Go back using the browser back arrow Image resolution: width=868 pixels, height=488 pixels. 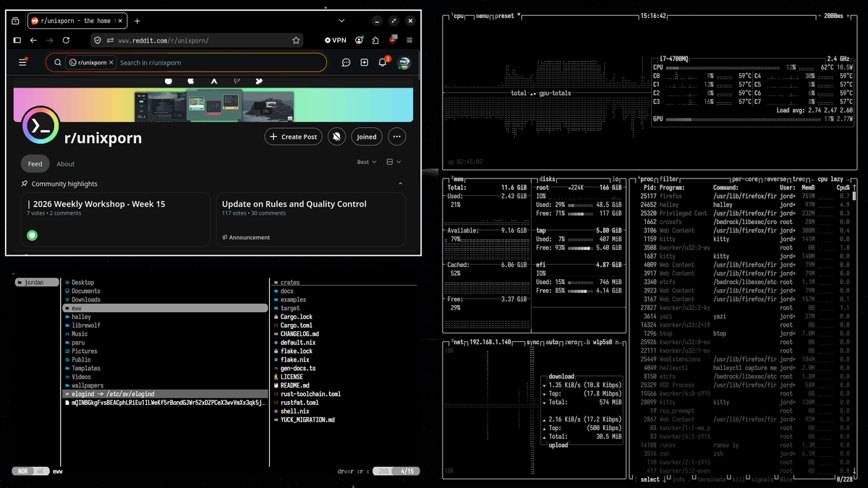tap(33, 40)
